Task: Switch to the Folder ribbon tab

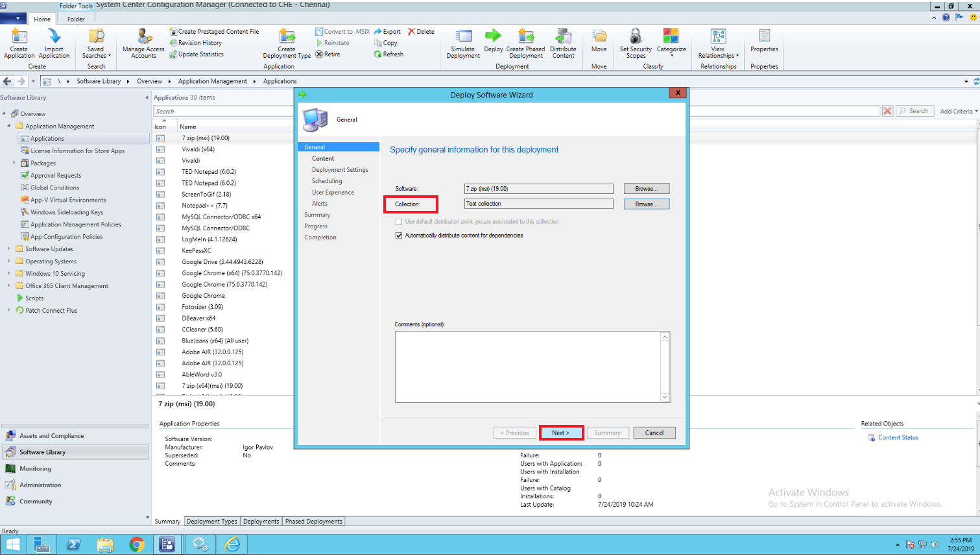Action: click(x=75, y=19)
